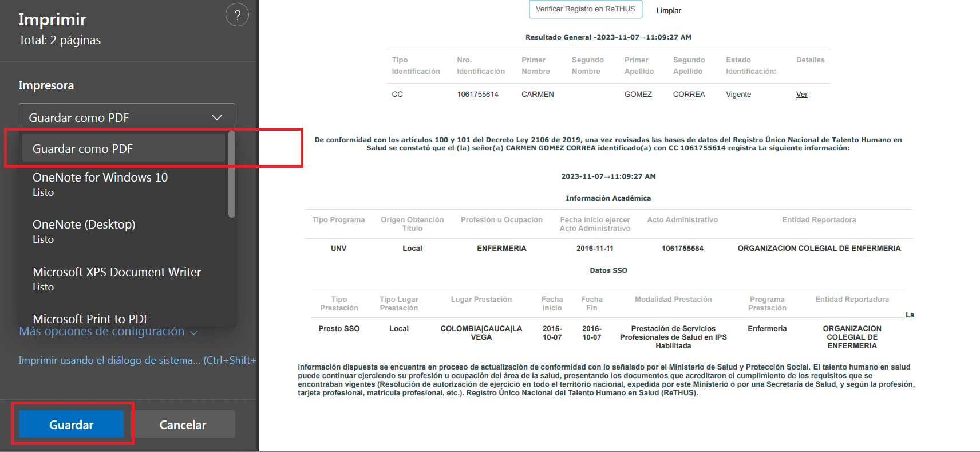Select Microsoft Print to PDF option
This screenshot has height=452, width=980.
click(x=91, y=319)
